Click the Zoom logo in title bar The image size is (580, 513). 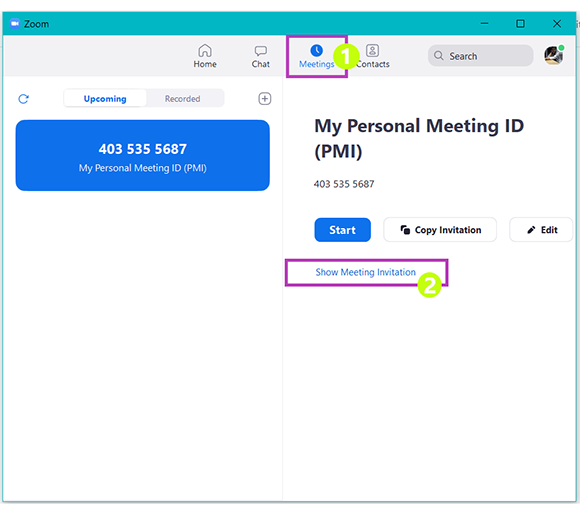click(x=15, y=24)
